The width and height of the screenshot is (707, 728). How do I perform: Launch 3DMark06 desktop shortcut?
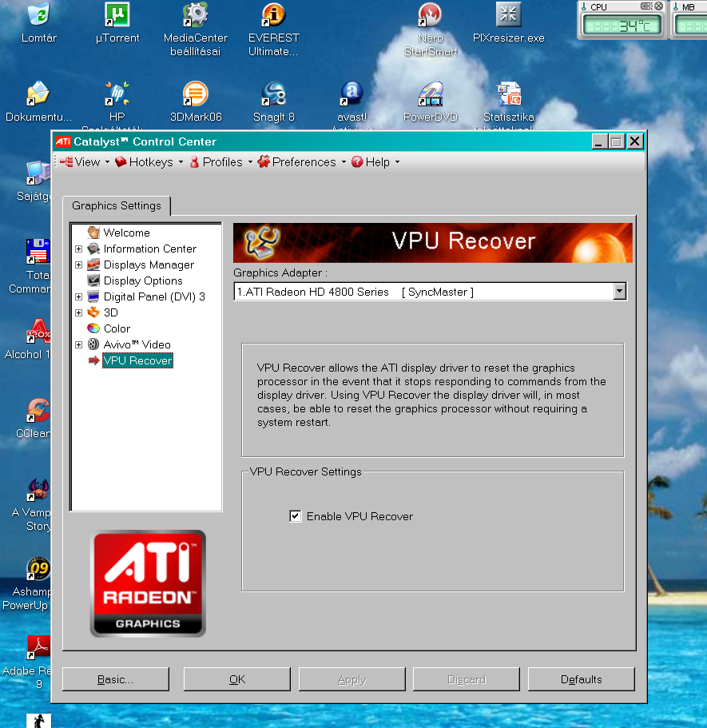(x=196, y=93)
